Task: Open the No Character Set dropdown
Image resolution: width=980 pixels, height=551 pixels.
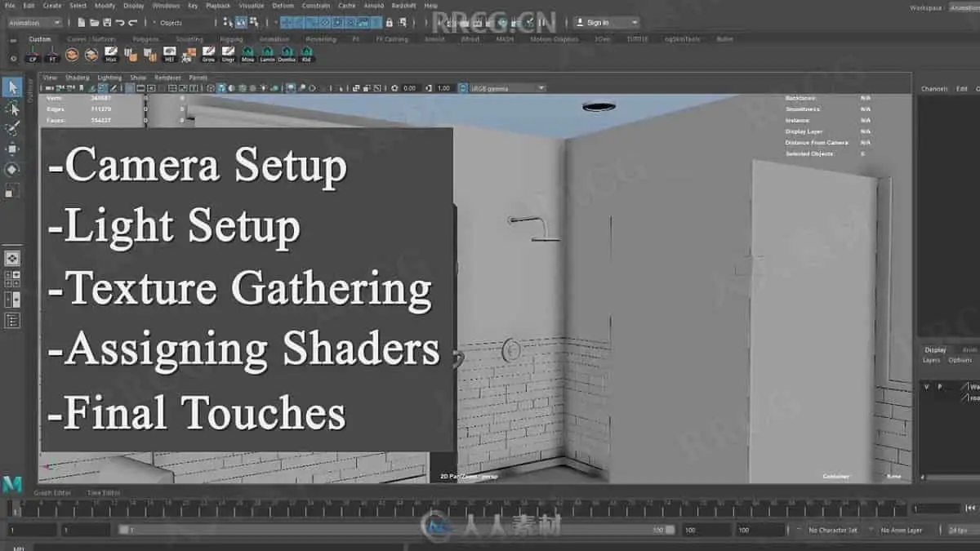Action: (x=833, y=530)
